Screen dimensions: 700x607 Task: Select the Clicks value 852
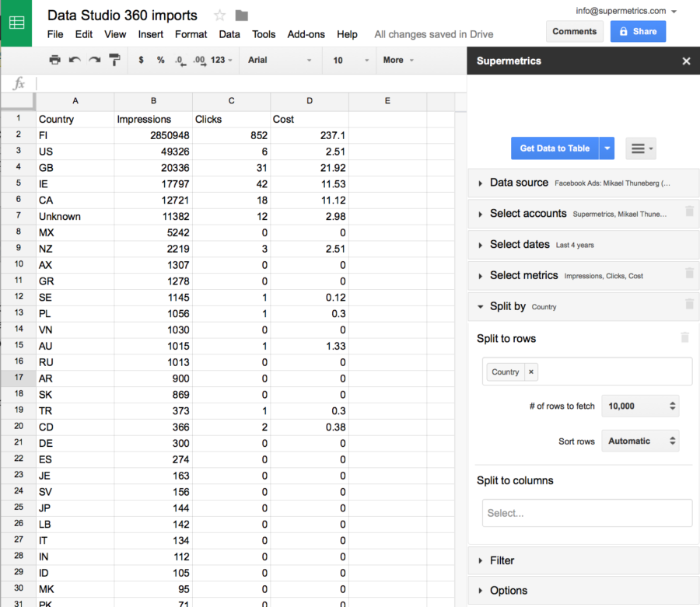tap(231, 135)
